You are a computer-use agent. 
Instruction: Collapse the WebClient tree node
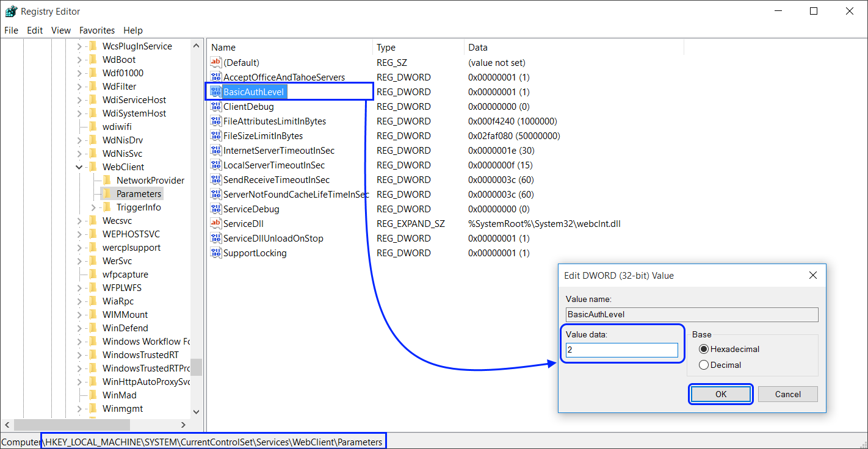click(x=79, y=167)
